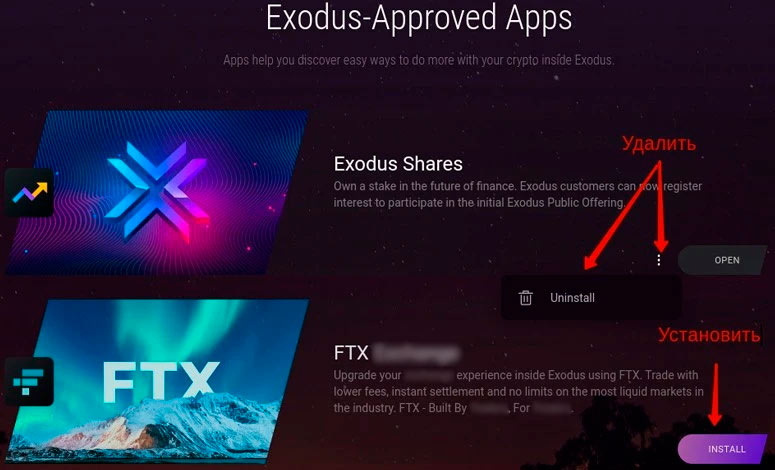Screen dimensions: 775x470
Task: Click the Exodus-Approved Apps heading
Action: tap(419, 18)
